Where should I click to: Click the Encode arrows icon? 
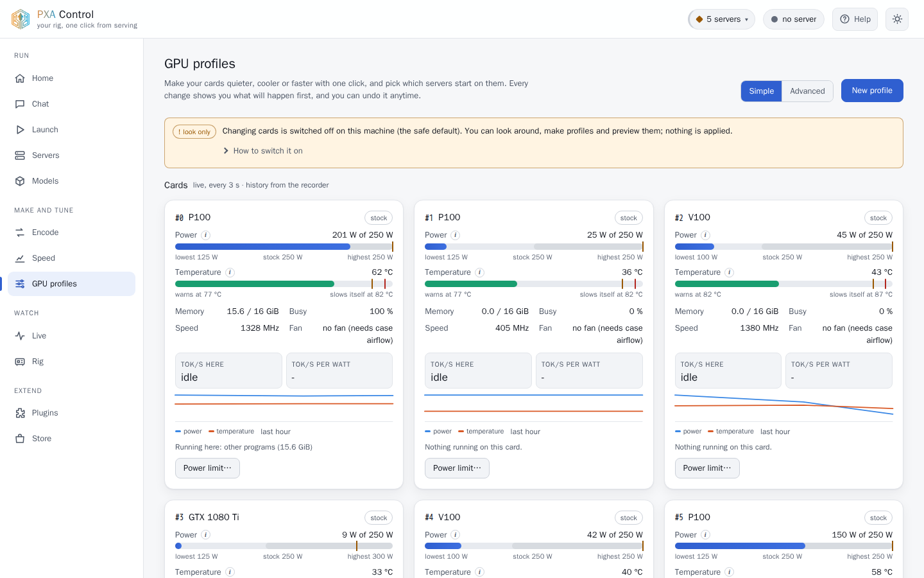tap(20, 232)
